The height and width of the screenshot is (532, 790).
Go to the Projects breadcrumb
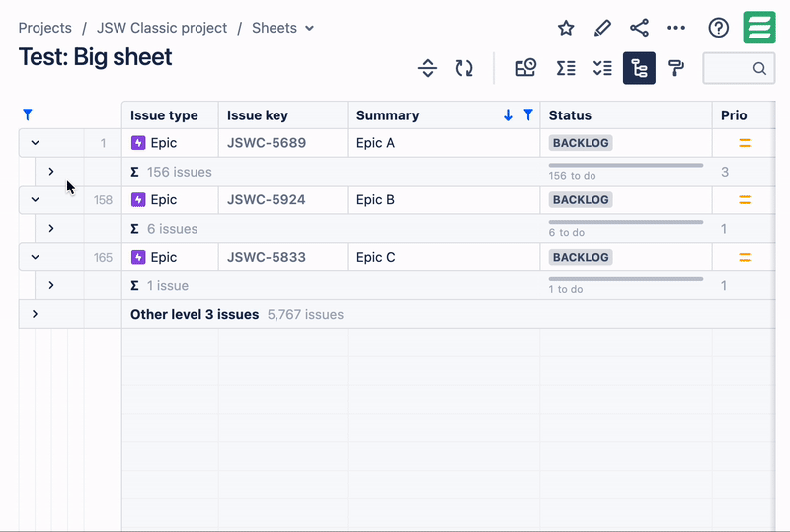44,28
